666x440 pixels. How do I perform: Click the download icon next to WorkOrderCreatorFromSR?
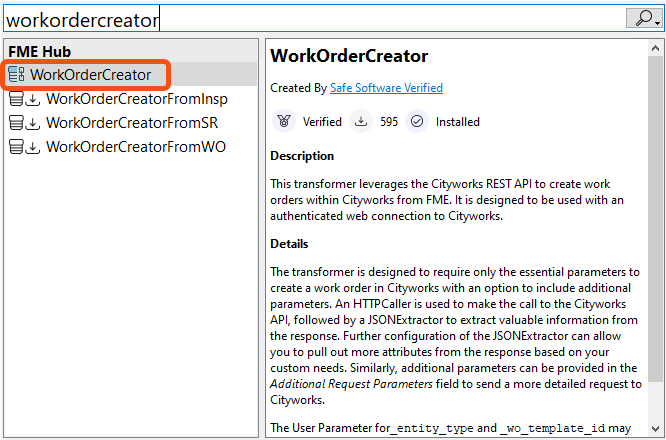click(x=32, y=124)
